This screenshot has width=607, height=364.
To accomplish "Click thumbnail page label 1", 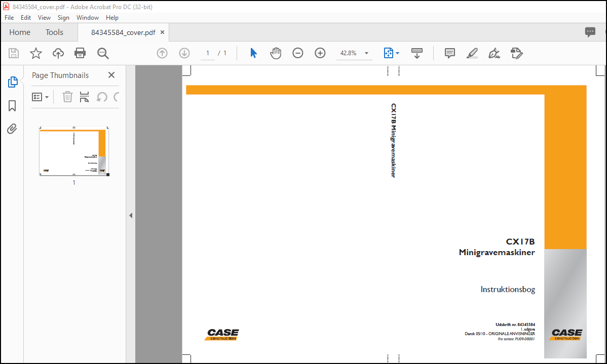I will (74, 183).
